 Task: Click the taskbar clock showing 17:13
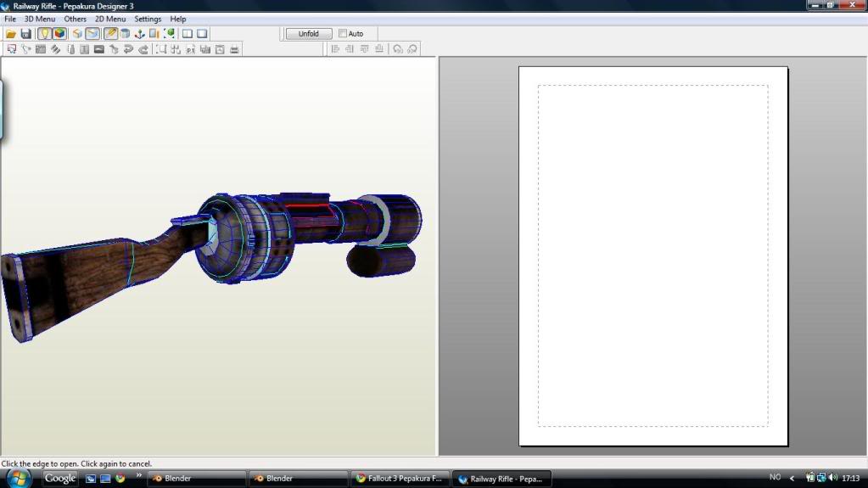tap(851, 478)
